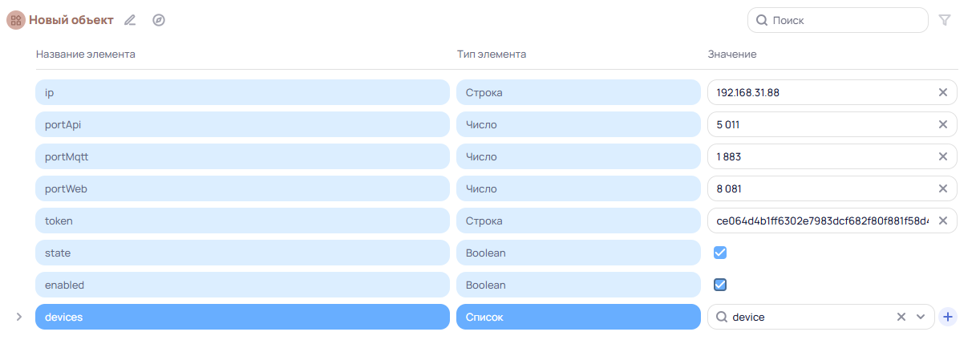Open the device dropdown arrow
This screenshot has width=980, height=340.
coord(921,317)
